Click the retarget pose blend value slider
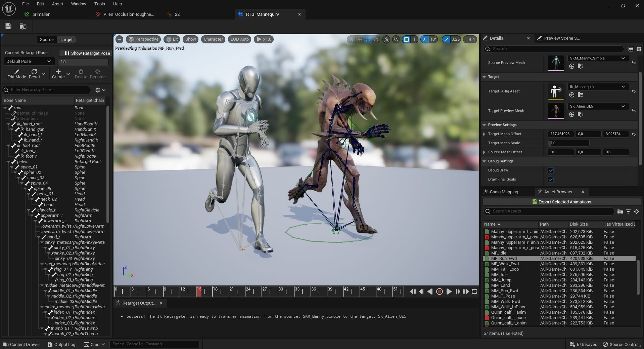644x349 pixels. point(84,62)
